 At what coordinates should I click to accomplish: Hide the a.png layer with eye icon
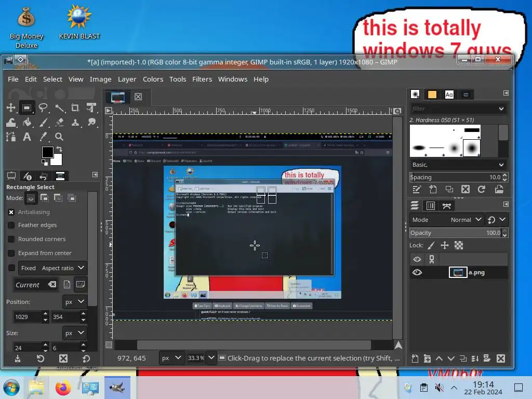click(417, 272)
